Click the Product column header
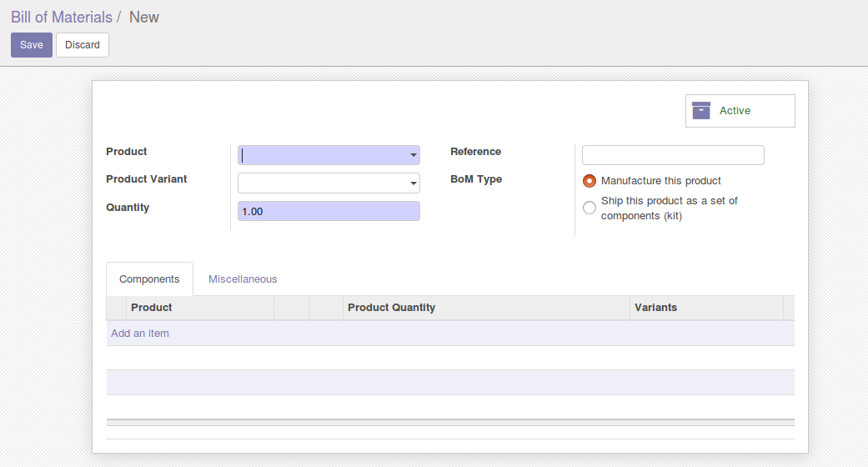Screen dimensions: 868x467 coord(152,308)
